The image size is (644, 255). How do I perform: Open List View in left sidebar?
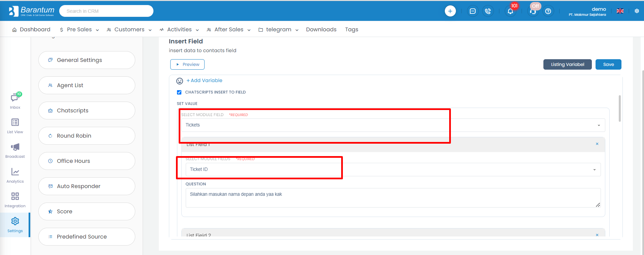pos(15,126)
